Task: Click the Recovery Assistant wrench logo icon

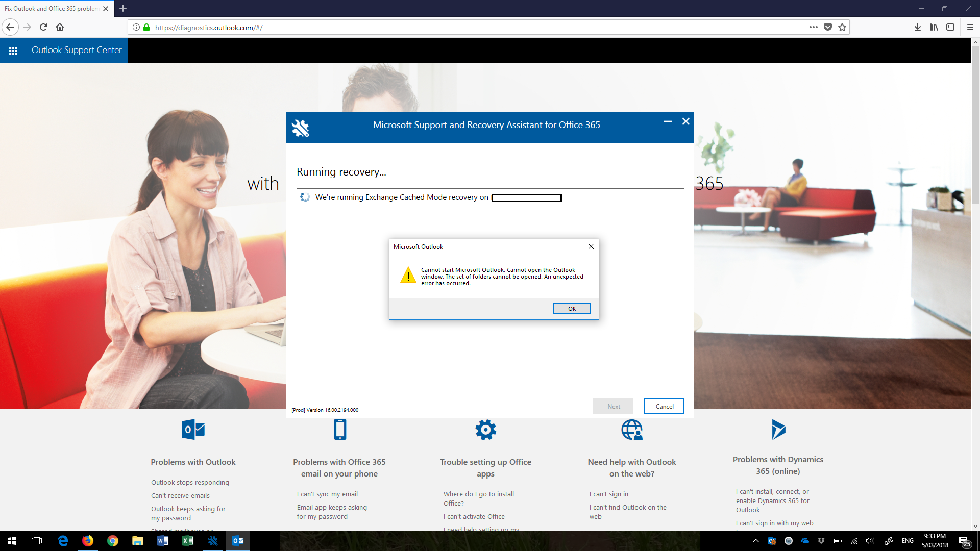Action: tap(300, 128)
